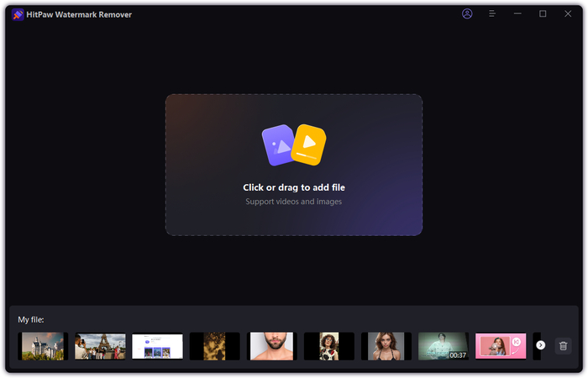The image size is (588, 378).
Task: Click the "My file:" label
Action: pyautogui.click(x=31, y=320)
